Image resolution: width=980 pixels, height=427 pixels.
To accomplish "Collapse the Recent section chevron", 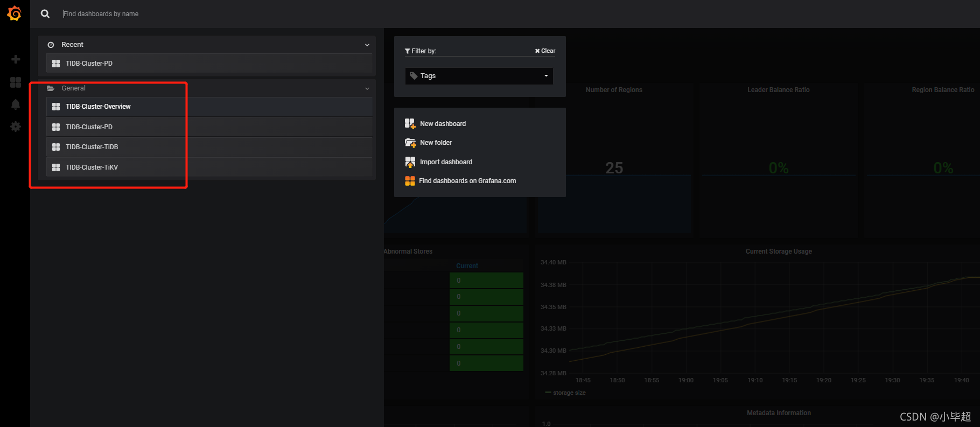I will pos(367,45).
